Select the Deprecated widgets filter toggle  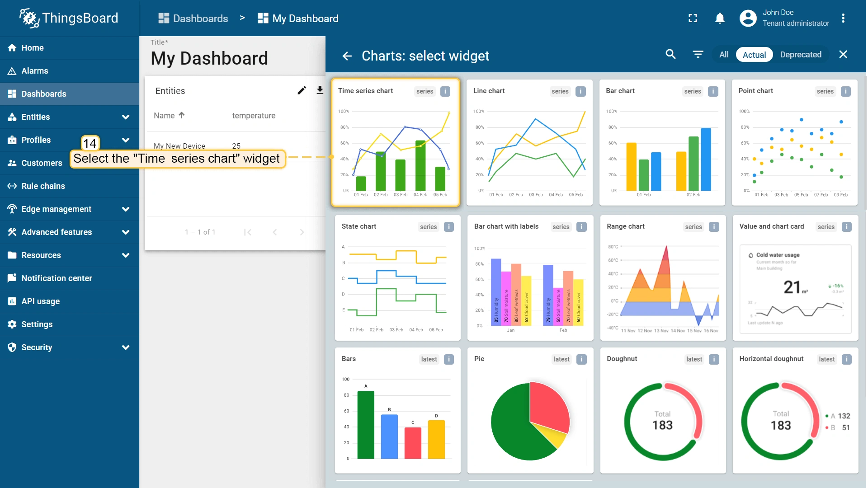801,55
